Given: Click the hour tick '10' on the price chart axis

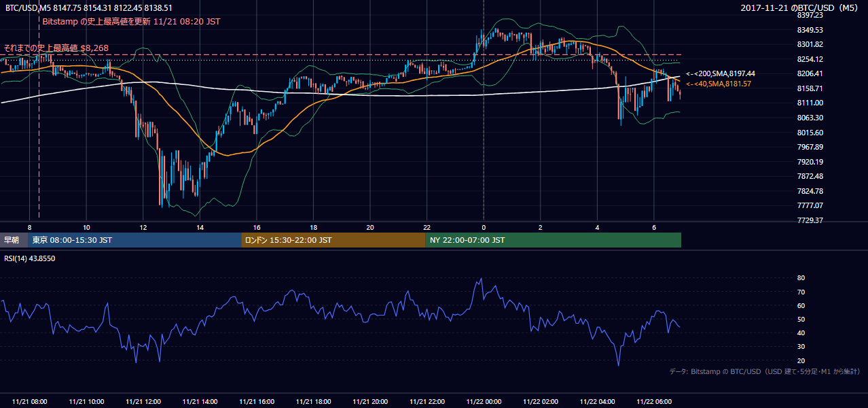Looking at the screenshot, I should [86, 227].
